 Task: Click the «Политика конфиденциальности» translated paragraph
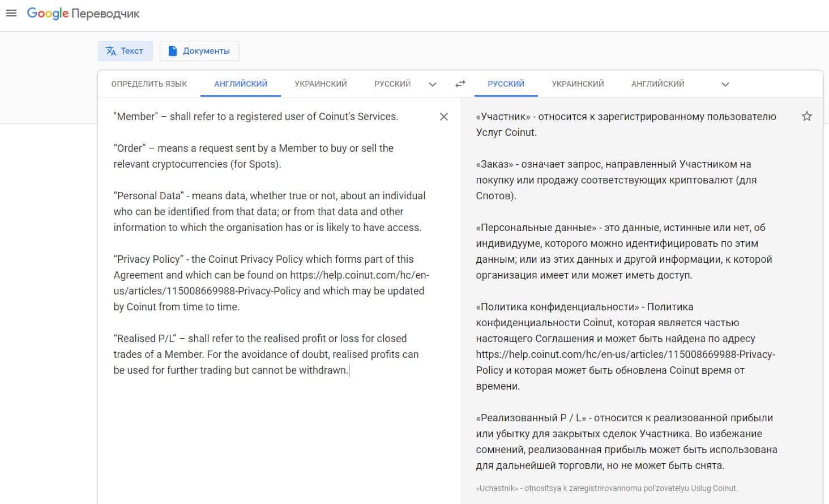click(x=626, y=347)
